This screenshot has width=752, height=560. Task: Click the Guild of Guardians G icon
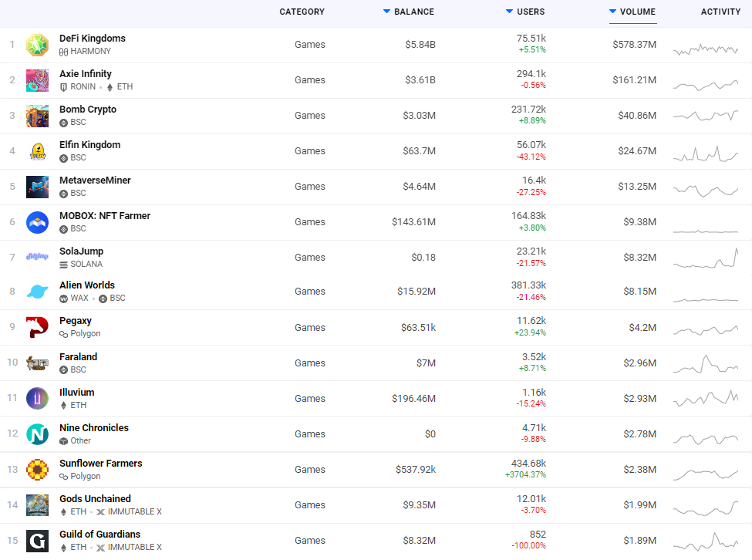38,541
